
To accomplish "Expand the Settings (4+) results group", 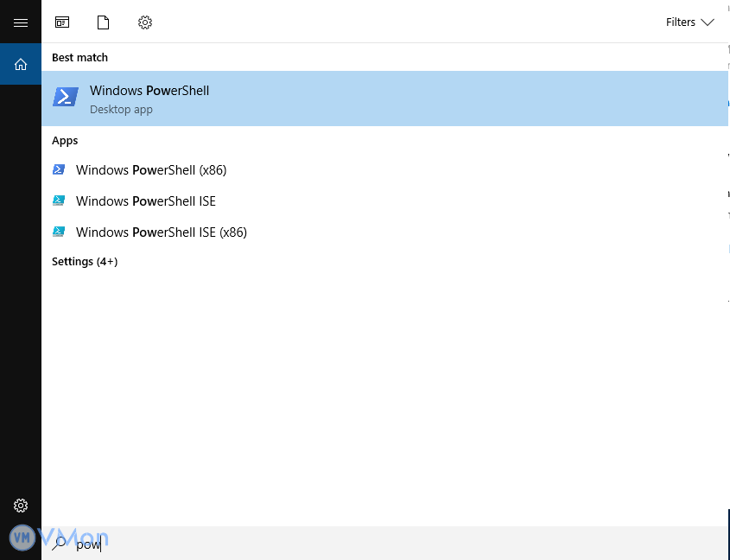I will coord(85,261).
